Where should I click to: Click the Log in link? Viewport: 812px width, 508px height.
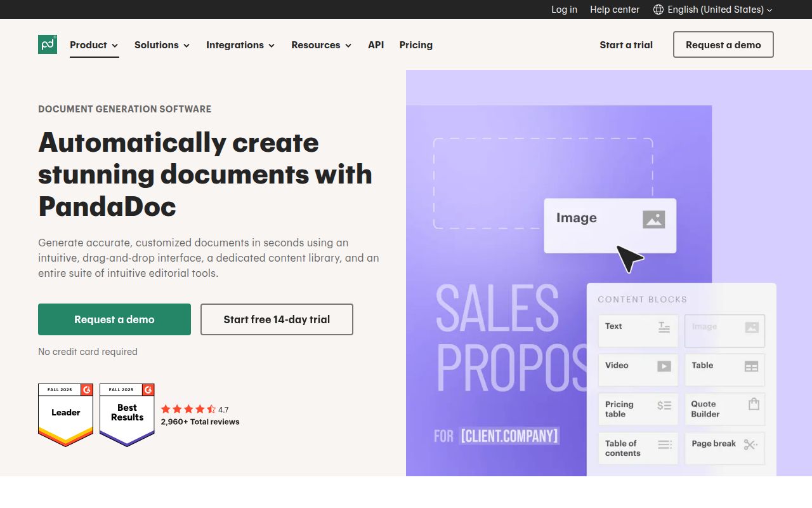(x=564, y=10)
